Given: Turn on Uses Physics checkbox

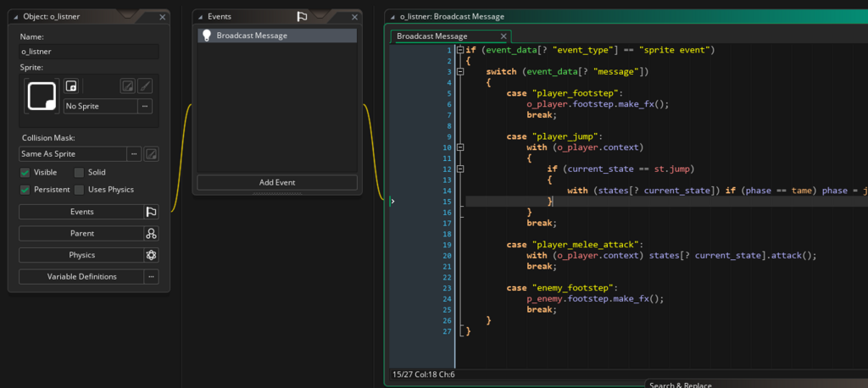Looking at the screenshot, I should coord(80,190).
